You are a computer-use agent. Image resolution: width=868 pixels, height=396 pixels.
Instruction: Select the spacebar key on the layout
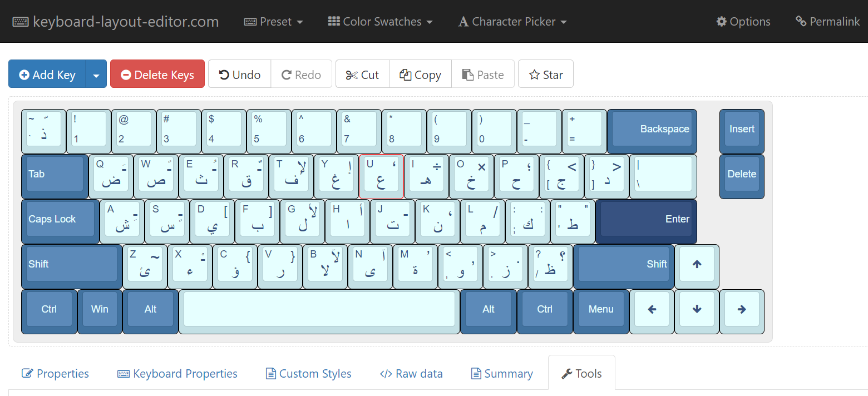coord(319,310)
